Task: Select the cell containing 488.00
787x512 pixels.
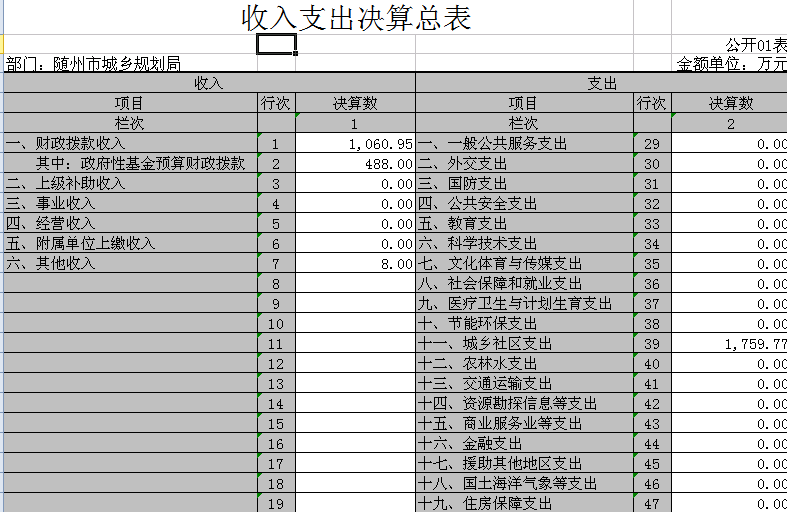Action: pos(355,164)
